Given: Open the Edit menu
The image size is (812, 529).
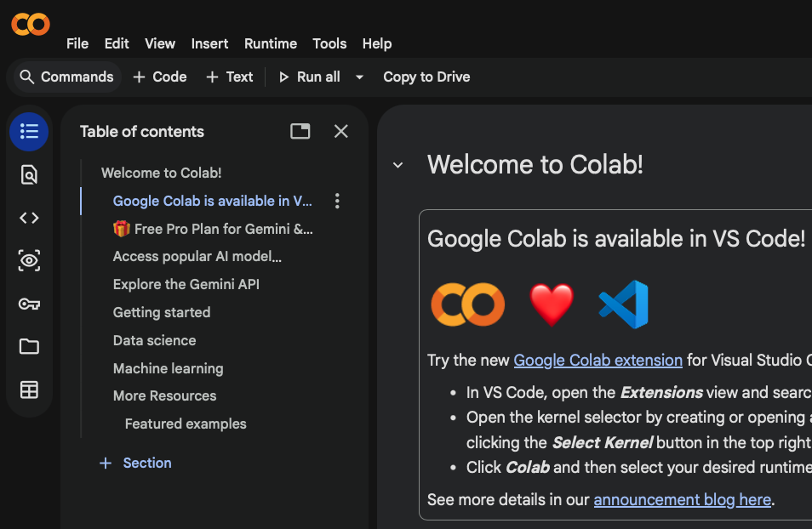Looking at the screenshot, I should click(x=117, y=44).
